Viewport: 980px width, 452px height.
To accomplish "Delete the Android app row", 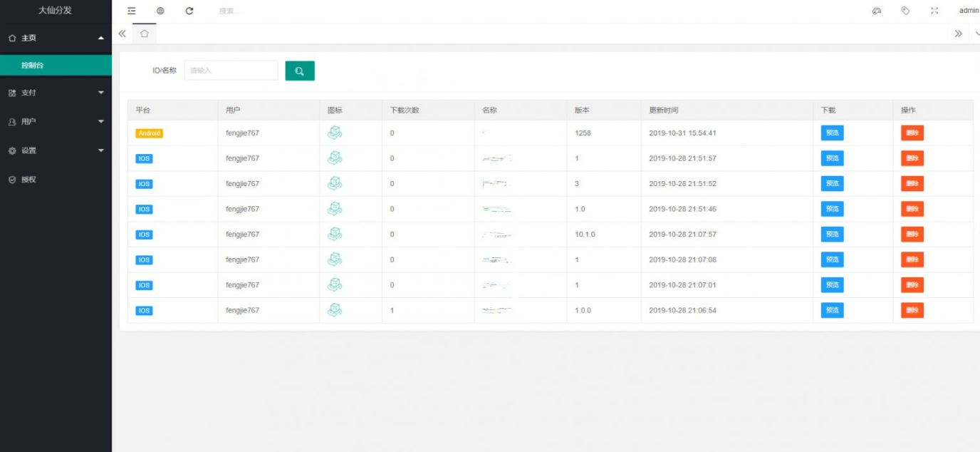I will coord(912,133).
